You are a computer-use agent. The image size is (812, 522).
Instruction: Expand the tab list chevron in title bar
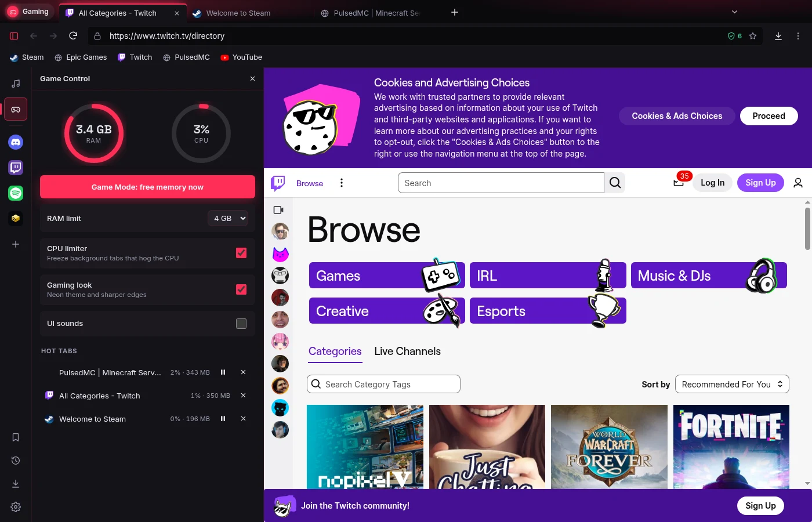pyautogui.click(x=734, y=12)
